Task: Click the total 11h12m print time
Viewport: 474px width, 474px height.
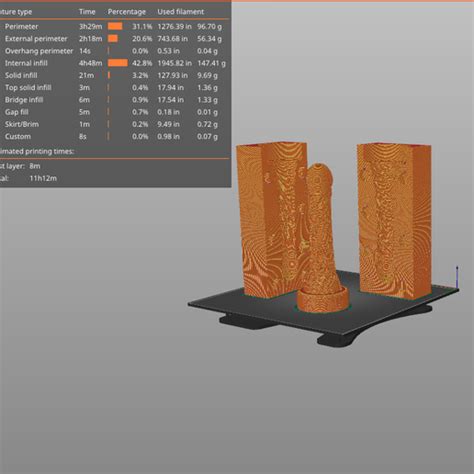Action: point(43,178)
